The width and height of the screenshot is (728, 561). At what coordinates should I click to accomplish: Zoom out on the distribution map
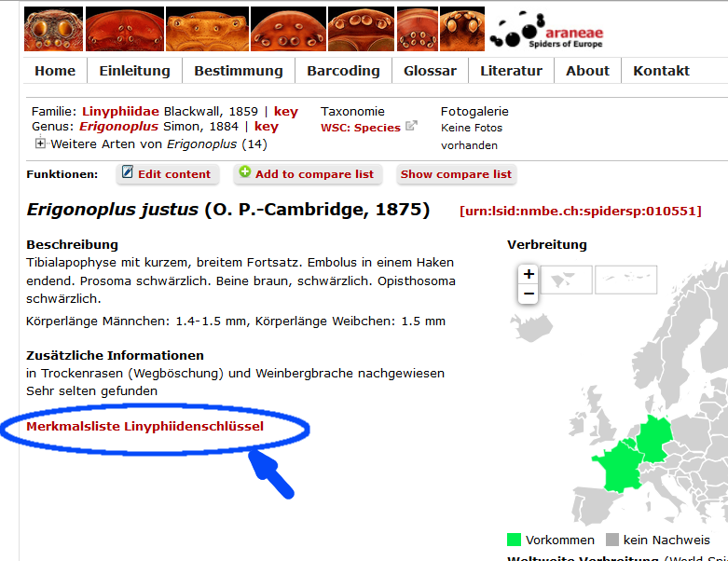click(x=529, y=294)
